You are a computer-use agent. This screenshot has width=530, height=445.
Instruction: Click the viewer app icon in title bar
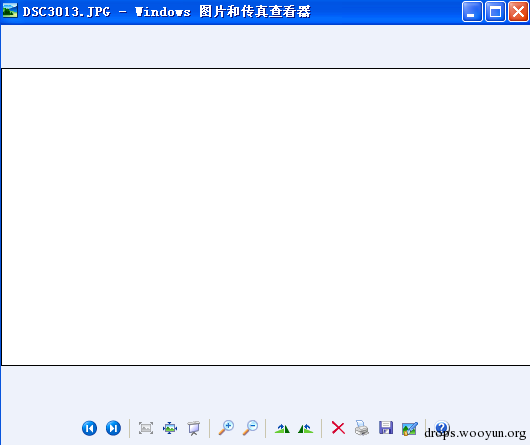point(10,10)
